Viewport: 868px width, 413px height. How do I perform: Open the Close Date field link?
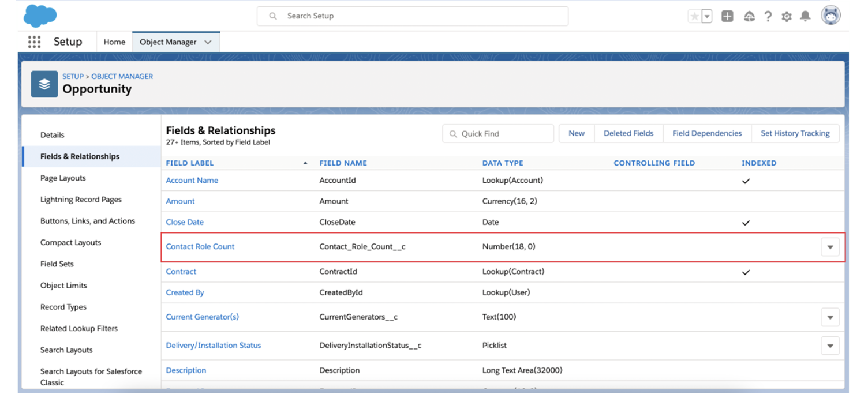click(185, 222)
